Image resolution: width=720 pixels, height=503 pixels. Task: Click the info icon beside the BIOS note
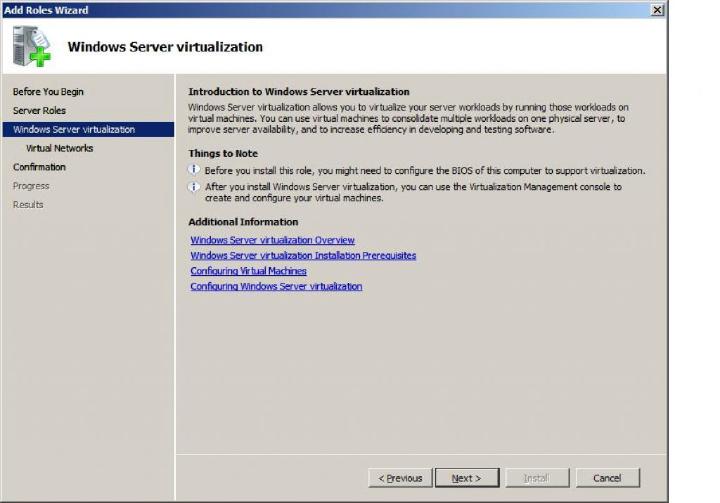click(194, 170)
